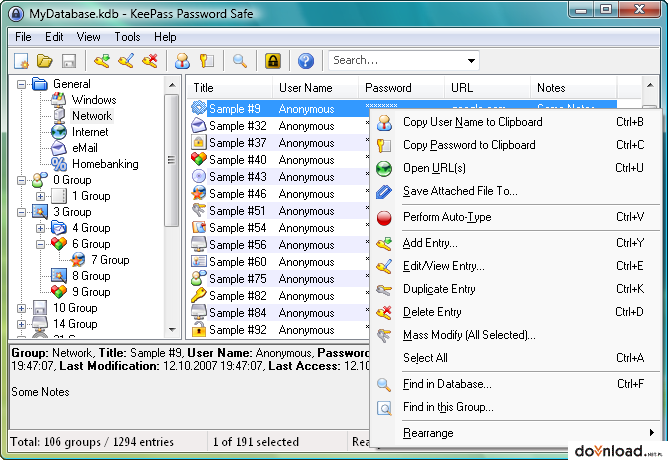Click the Windows group icon in tree

[x=59, y=100]
